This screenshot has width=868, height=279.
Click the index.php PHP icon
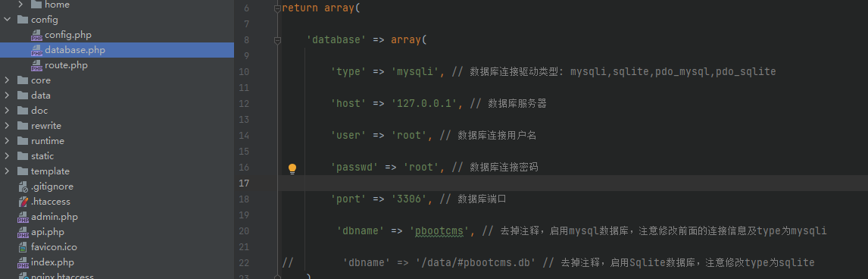click(23, 263)
